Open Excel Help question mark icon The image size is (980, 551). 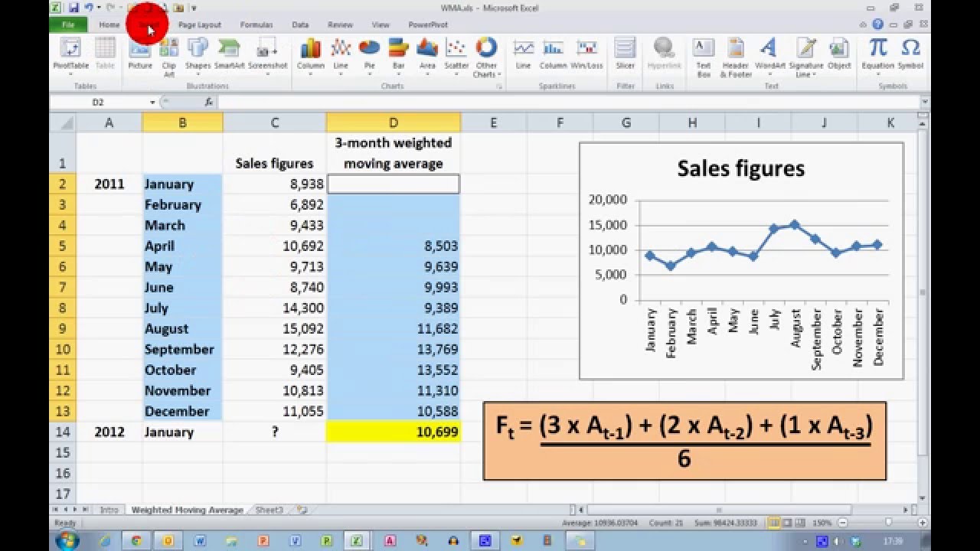(x=878, y=24)
